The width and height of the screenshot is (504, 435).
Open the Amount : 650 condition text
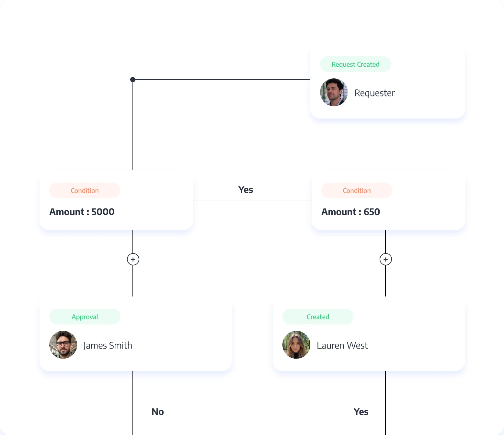(350, 212)
